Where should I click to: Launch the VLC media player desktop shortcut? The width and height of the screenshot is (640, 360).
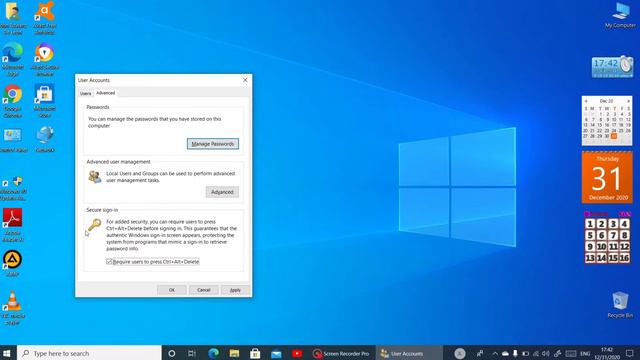[13, 308]
